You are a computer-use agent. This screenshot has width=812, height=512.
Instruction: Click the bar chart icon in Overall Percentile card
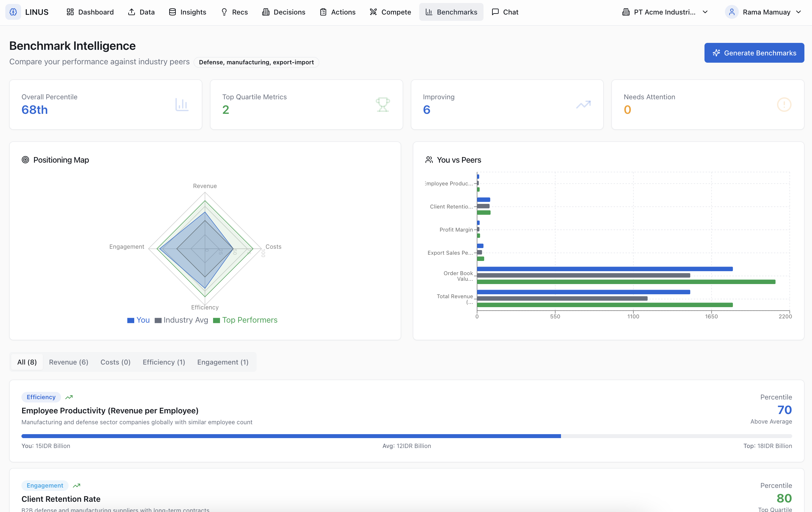[182, 105]
